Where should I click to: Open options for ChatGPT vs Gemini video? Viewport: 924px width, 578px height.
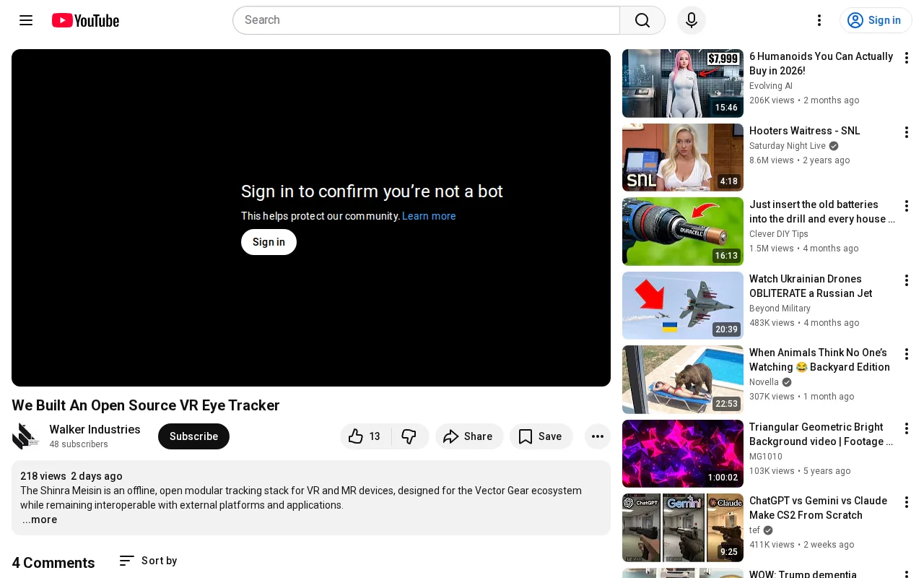pos(907,502)
